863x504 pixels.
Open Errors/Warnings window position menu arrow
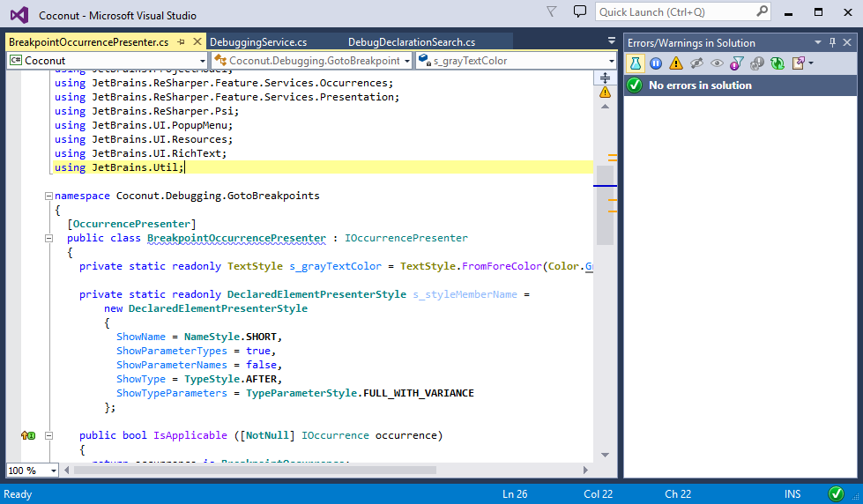818,42
